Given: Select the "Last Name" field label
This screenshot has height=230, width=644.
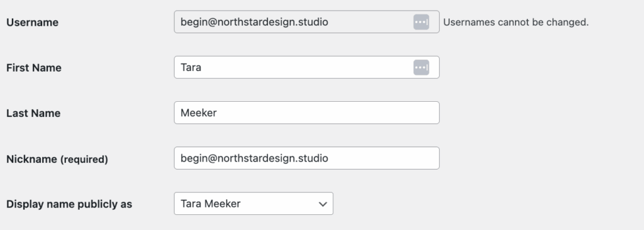Looking at the screenshot, I should click(x=33, y=113).
